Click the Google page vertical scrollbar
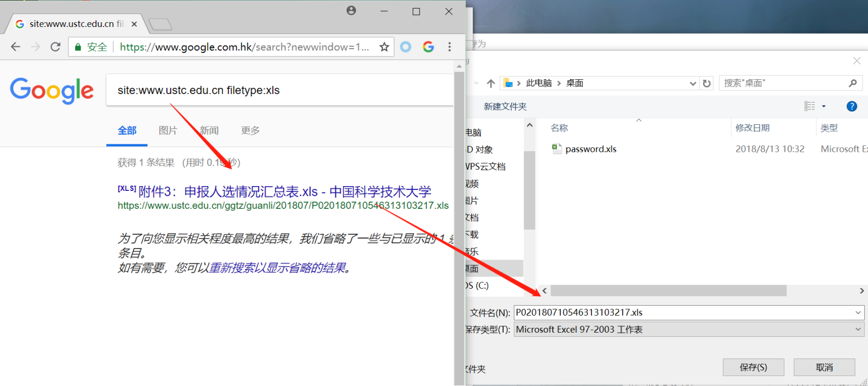Image resolution: width=868 pixels, height=386 pixels. click(x=459, y=227)
